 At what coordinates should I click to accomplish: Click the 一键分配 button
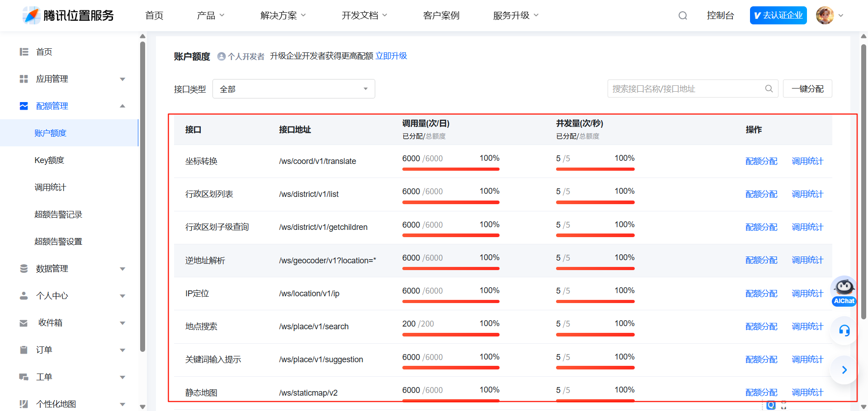click(x=807, y=89)
